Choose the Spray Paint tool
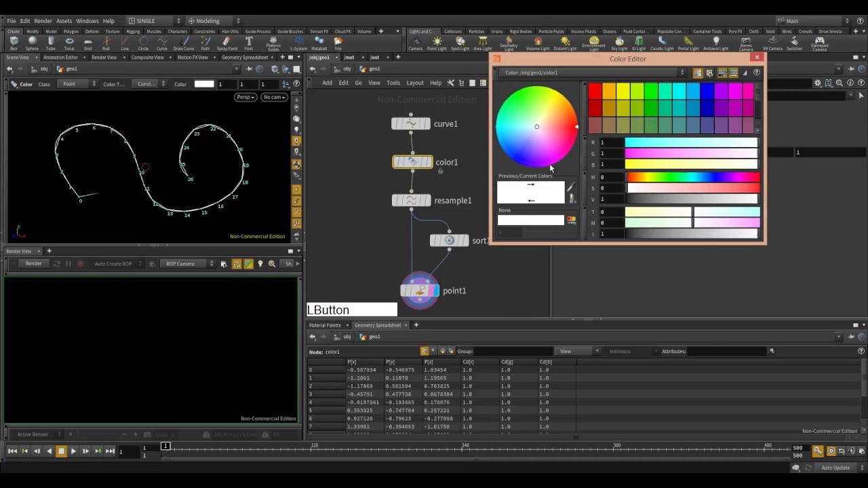 pyautogui.click(x=226, y=43)
